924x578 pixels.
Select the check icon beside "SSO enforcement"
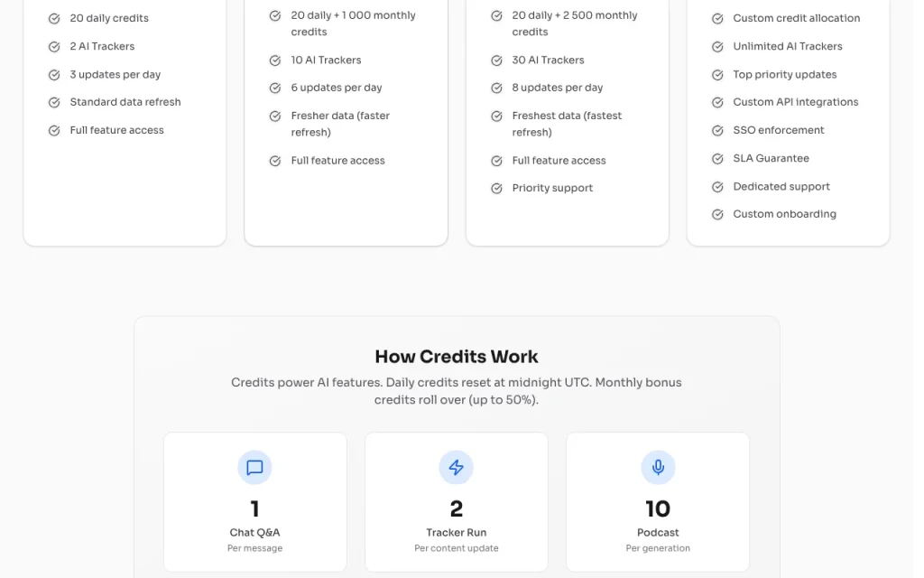[717, 130]
